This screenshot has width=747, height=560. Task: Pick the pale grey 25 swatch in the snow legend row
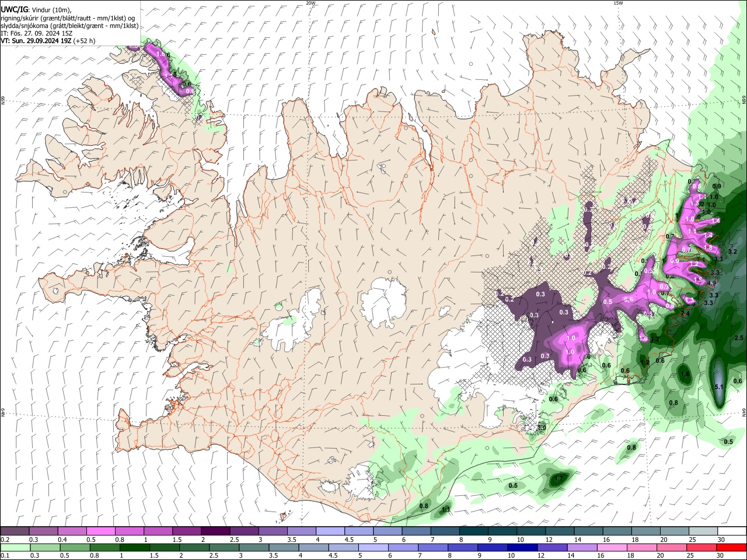[x=703, y=531]
